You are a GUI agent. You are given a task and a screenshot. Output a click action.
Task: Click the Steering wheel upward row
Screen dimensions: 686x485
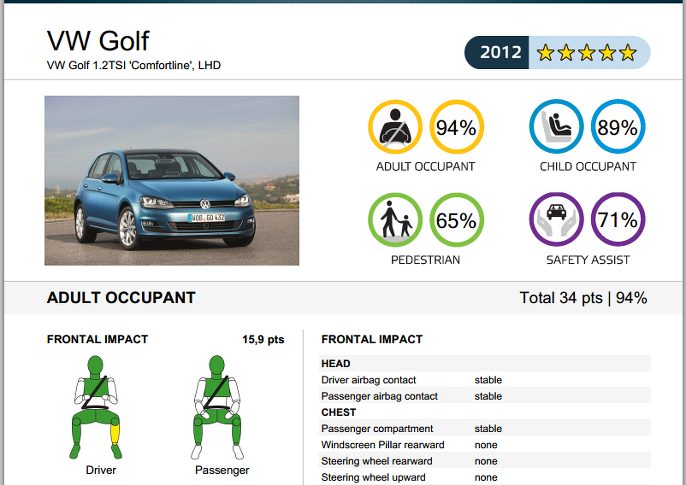click(485, 477)
